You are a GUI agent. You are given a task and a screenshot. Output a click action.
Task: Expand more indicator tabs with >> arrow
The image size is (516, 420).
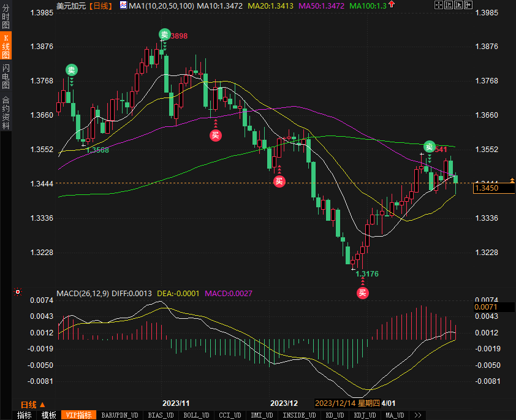click(x=417, y=415)
